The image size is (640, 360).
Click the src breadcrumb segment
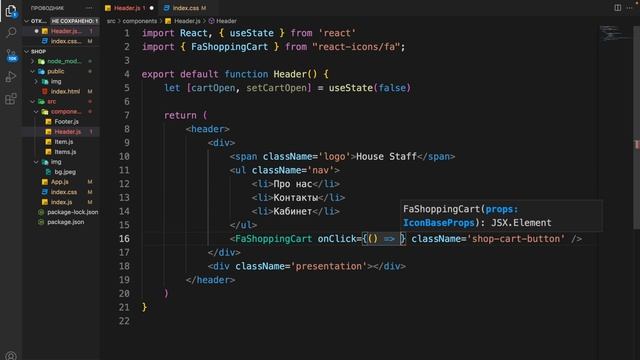[x=111, y=21]
